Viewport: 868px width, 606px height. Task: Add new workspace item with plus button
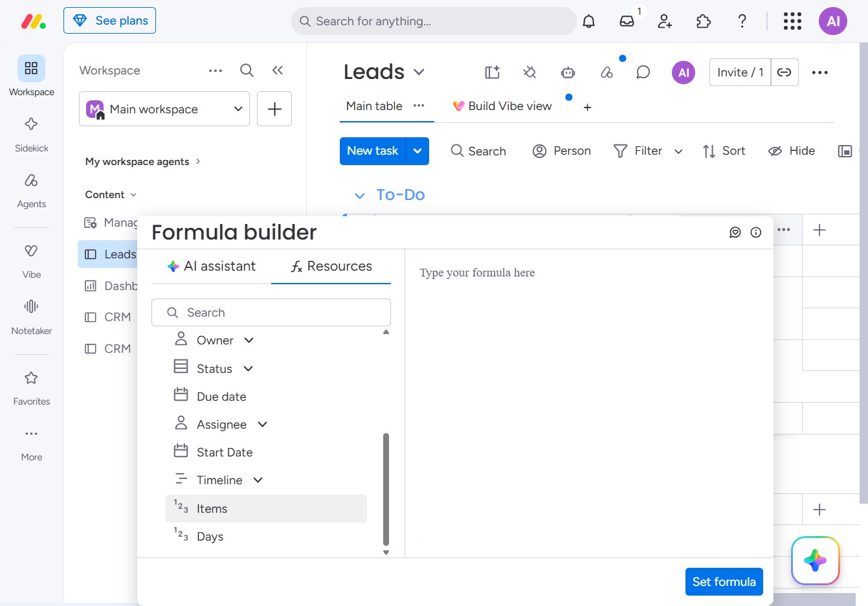pos(274,109)
